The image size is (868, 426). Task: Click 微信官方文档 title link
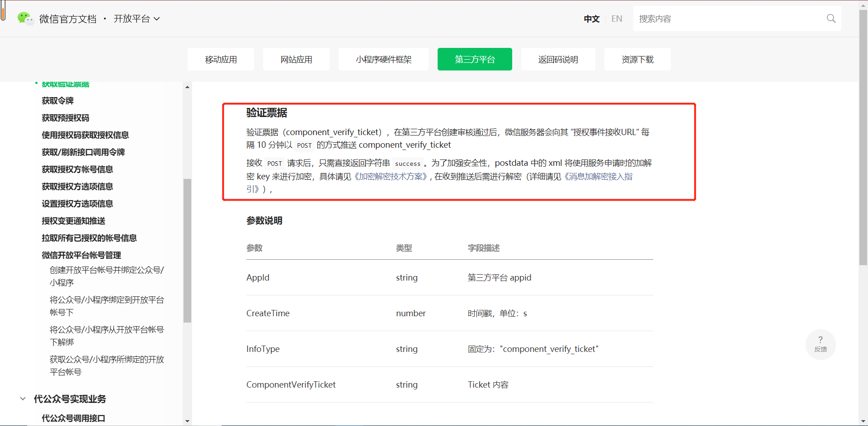tap(68, 19)
